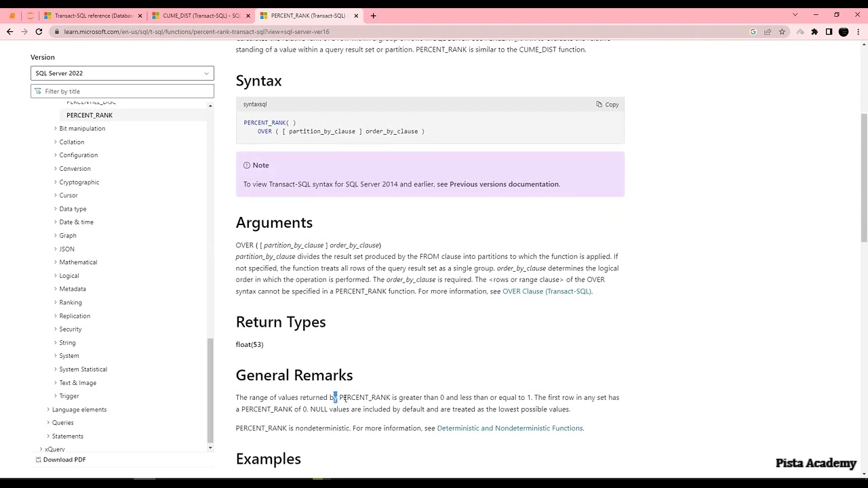Expand the Configuration node
This screenshot has width=868, height=488.
(x=56, y=155)
